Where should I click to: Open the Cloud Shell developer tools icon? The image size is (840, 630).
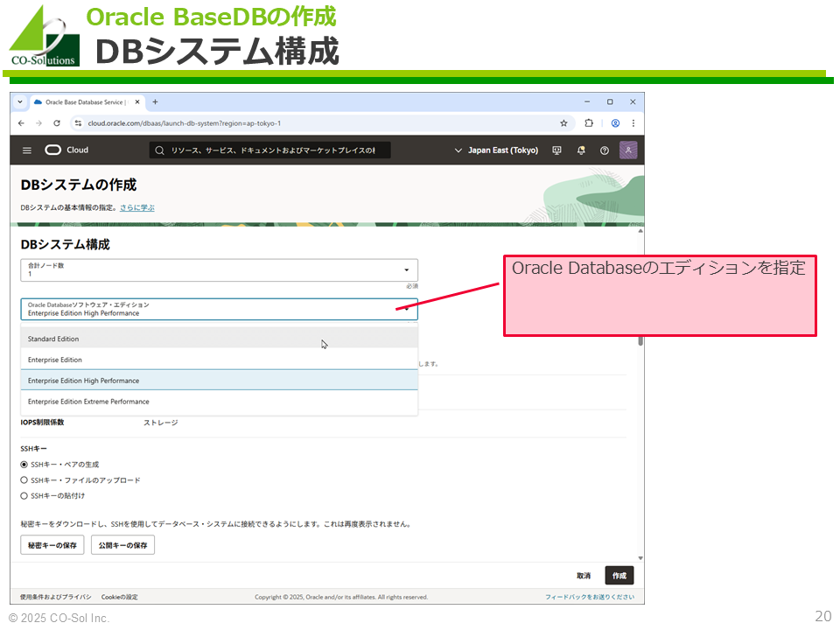point(557,150)
